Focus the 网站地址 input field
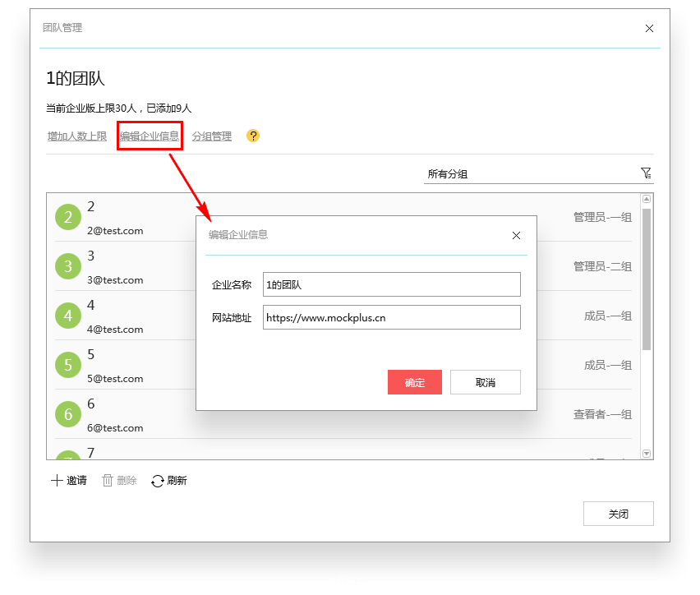This screenshot has height=595, width=700. [392, 317]
